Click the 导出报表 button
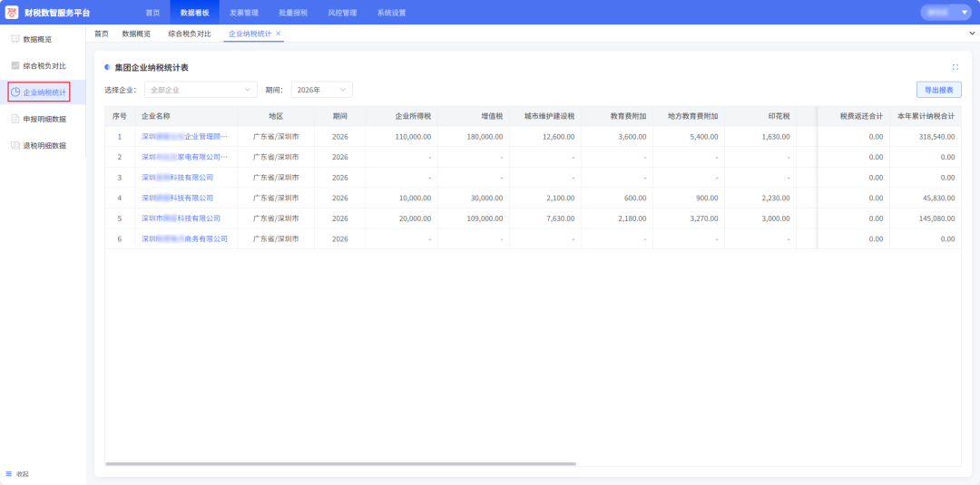The width and height of the screenshot is (980, 485). click(x=939, y=90)
